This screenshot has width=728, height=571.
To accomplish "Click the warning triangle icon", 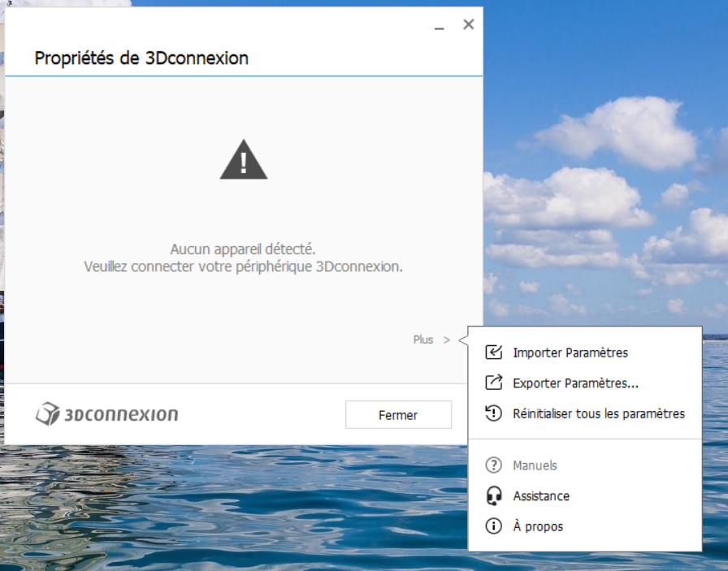I will [x=244, y=159].
